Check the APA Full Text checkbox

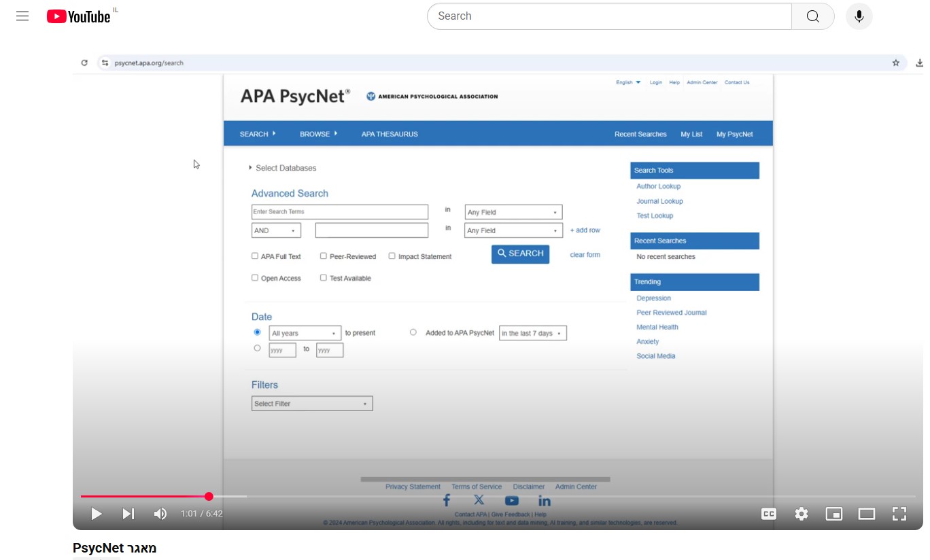point(255,256)
